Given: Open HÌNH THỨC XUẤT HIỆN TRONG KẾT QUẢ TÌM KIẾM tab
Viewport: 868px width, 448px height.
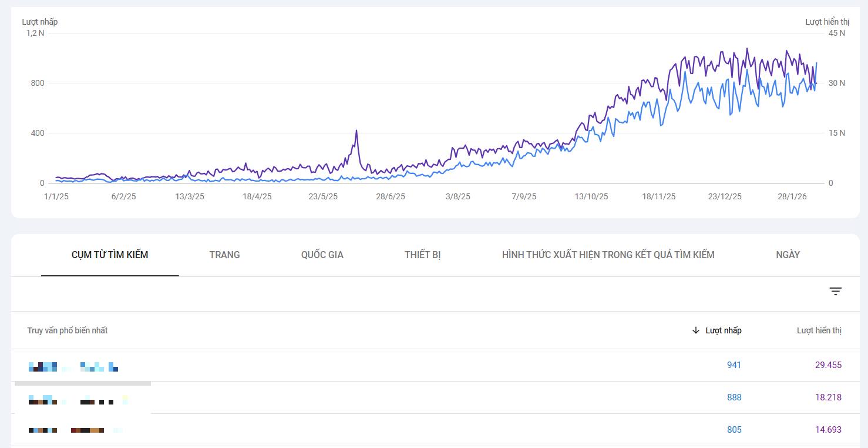Looking at the screenshot, I should coord(608,255).
